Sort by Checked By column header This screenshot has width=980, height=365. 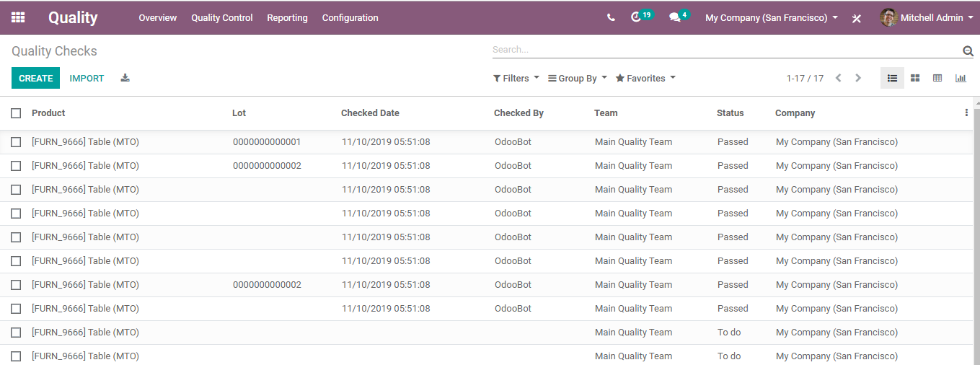[518, 113]
